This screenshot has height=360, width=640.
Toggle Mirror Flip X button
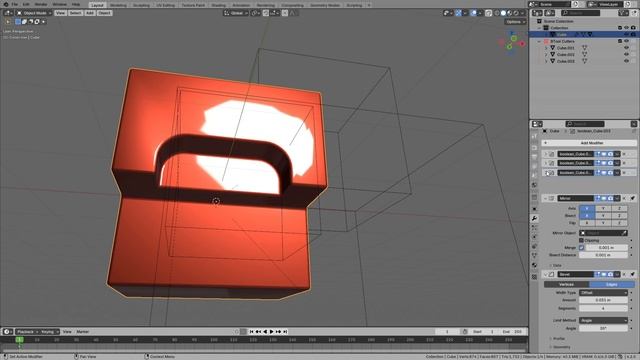point(587,223)
